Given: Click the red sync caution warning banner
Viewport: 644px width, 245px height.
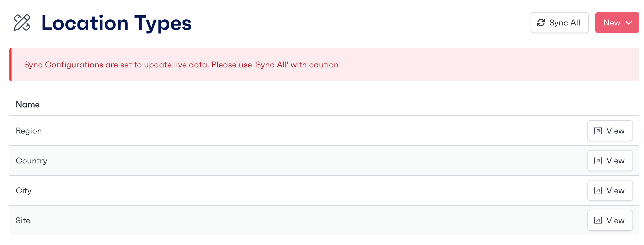Looking at the screenshot, I should [x=324, y=65].
